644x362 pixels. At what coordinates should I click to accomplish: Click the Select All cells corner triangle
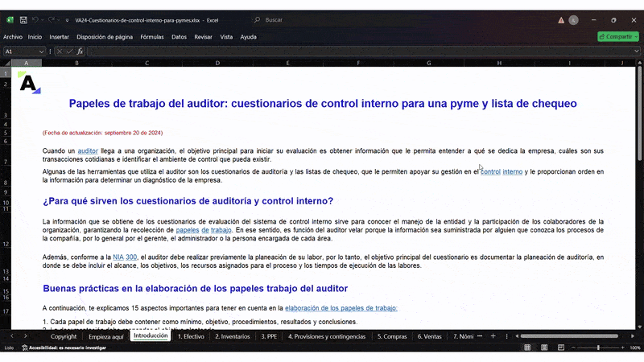coord(7,63)
